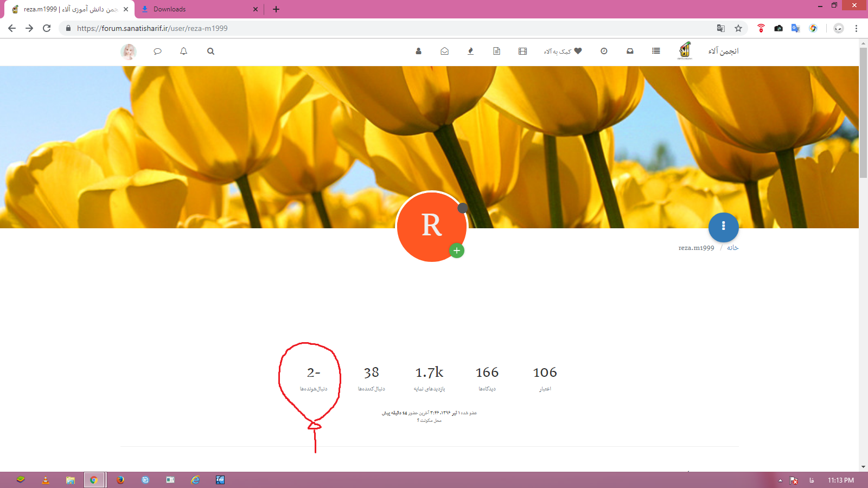Open the 'کمک به آلاء' heart link

pos(563,51)
